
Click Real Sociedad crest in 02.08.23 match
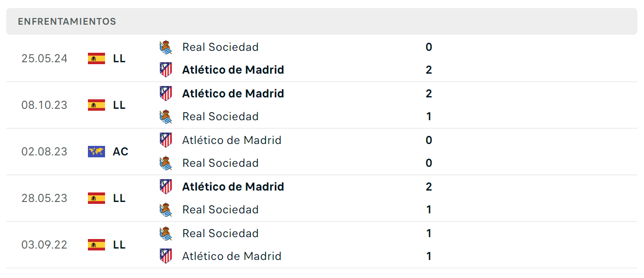coord(165,163)
